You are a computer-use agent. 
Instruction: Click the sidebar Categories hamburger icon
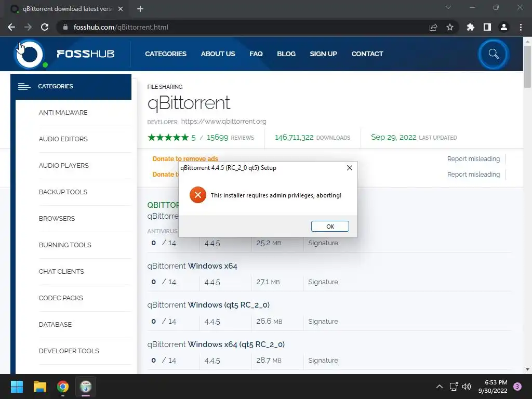coord(24,87)
